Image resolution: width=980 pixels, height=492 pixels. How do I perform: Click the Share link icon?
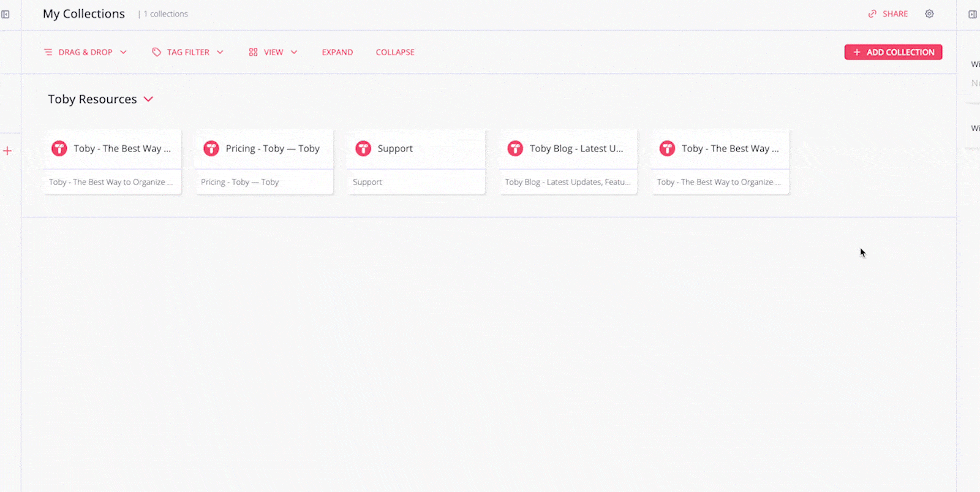872,14
